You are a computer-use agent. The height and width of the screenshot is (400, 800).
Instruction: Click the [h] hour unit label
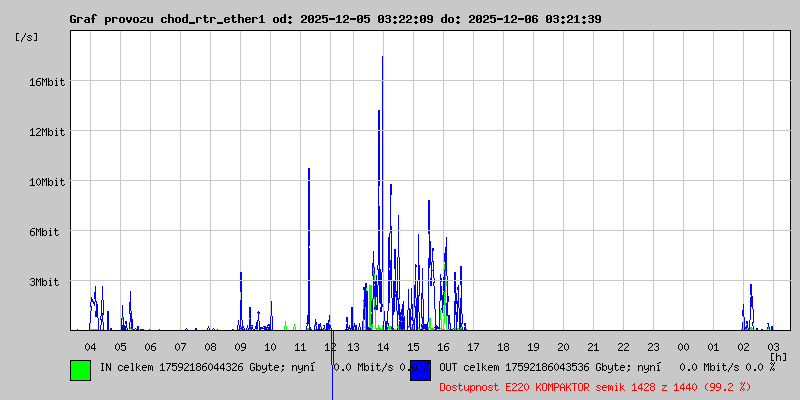tap(778, 356)
